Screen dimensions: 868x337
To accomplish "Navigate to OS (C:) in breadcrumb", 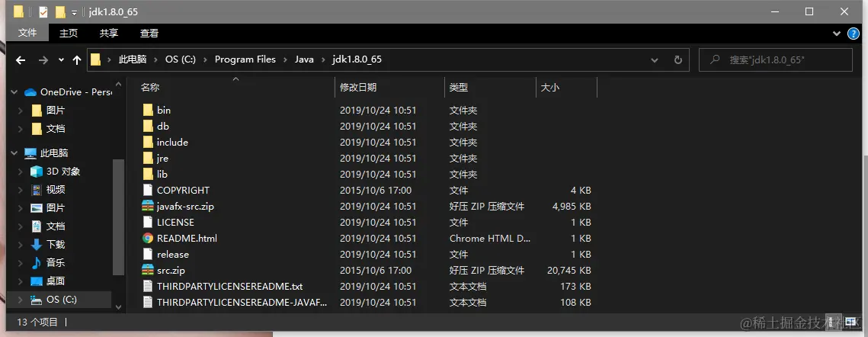I will click(x=181, y=59).
